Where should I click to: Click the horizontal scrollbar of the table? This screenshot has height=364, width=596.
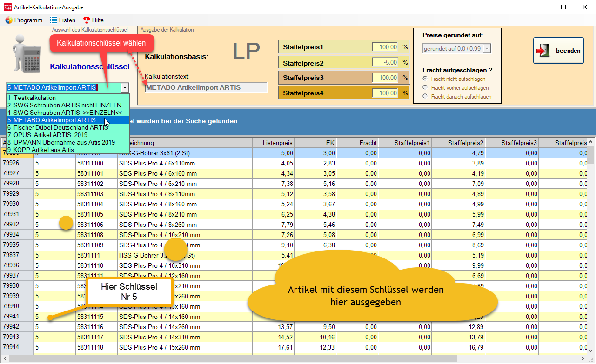point(294,359)
